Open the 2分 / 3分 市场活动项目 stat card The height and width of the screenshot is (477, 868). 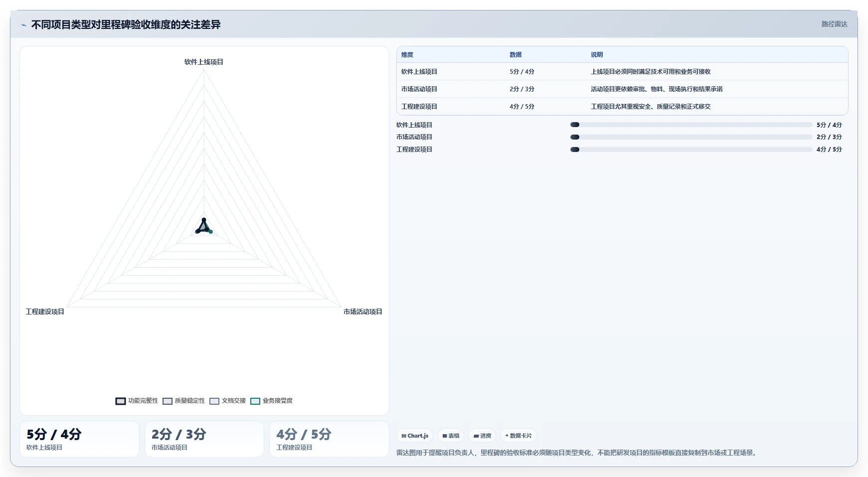click(x=204, y=439)
